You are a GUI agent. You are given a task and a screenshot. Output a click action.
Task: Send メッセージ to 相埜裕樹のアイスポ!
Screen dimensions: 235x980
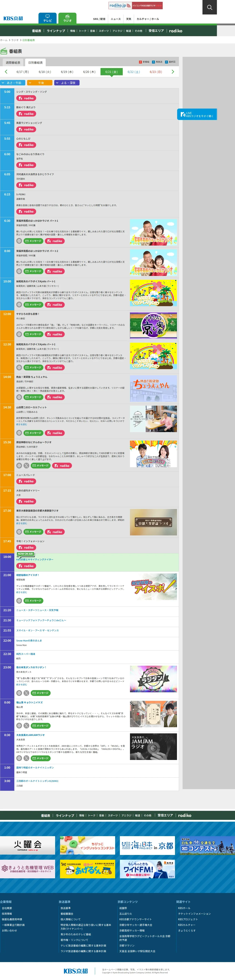[x=33, y=600]
